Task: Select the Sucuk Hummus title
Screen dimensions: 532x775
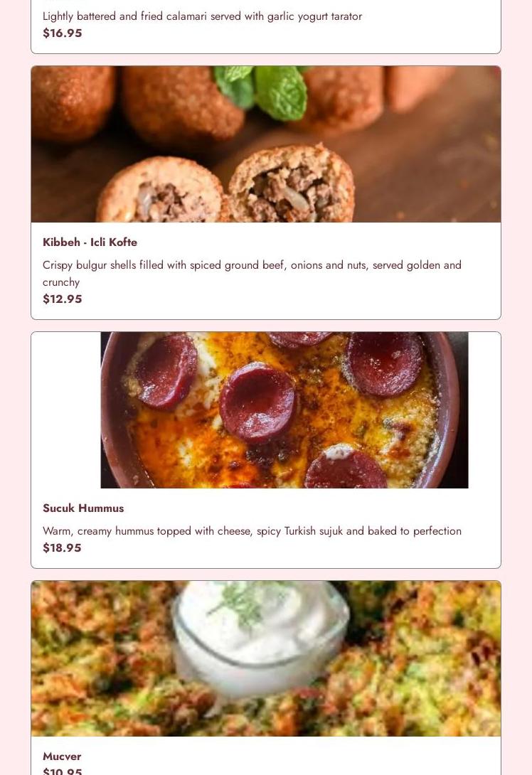Action: [83, 508]
